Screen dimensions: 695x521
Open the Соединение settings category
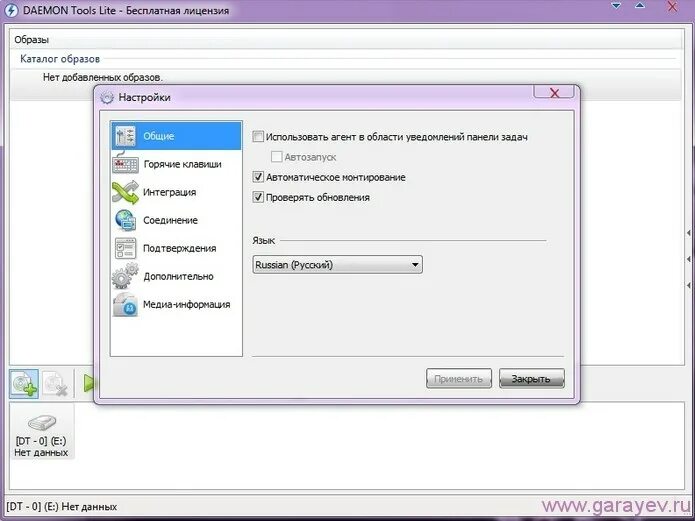click(176, 220)
